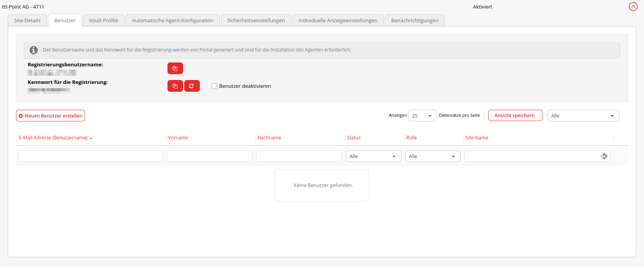Viewport: 644px width, 269px height.
Task: Open the records per page dropdown
Action: tap(422, 116)
